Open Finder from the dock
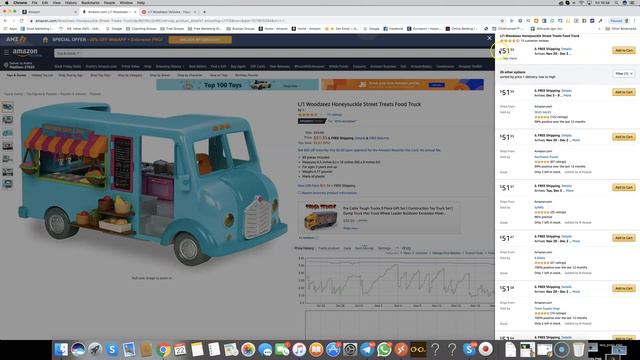 point(61,349)
